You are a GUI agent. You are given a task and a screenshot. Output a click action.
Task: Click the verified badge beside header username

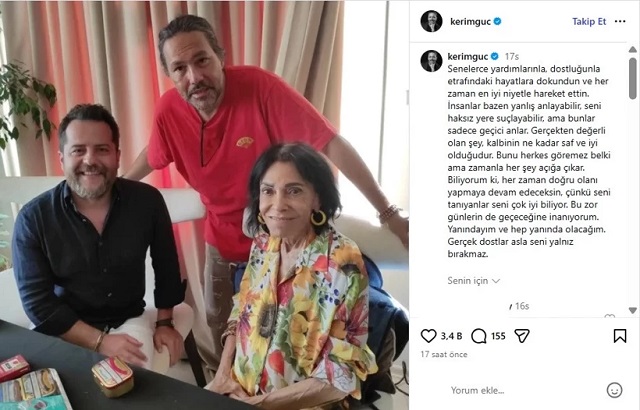[497, 21]
